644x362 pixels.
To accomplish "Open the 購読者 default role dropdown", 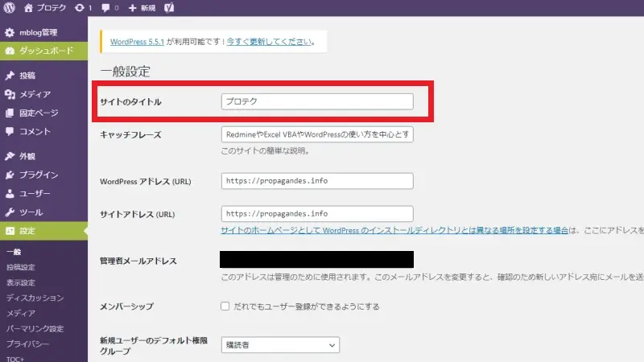I will coord(280,345).
